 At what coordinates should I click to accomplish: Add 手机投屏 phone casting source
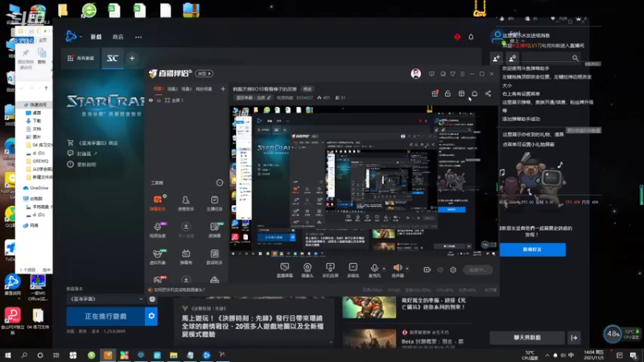coord(330,270)
